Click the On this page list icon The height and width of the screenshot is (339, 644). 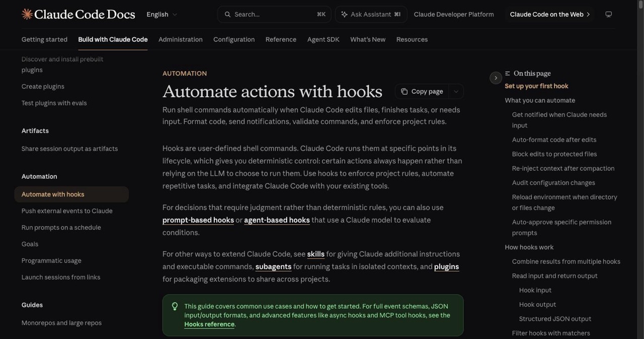(508, 74)
